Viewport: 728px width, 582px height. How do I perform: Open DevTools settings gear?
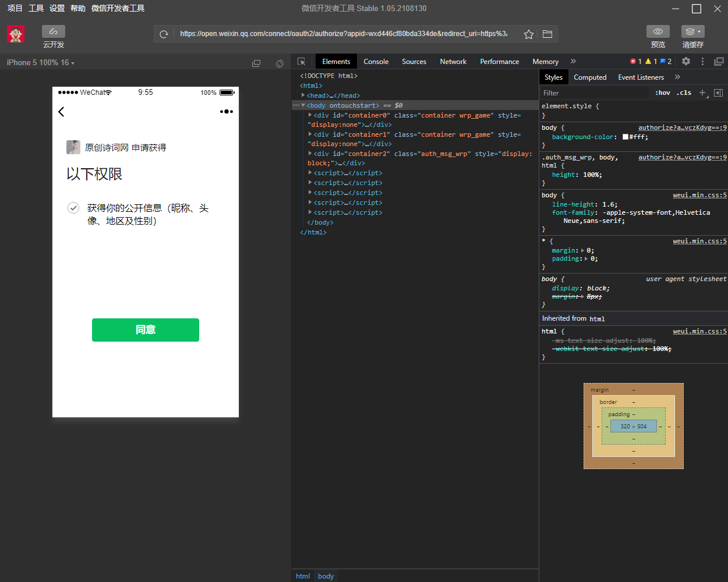coord(686,61)
